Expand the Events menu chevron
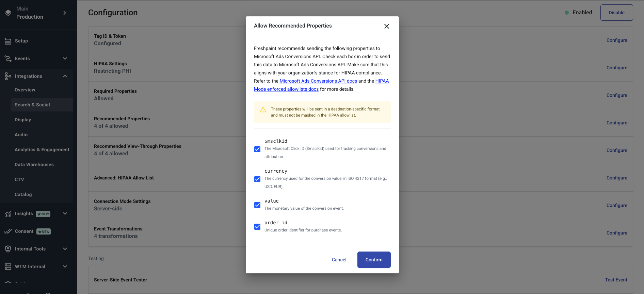 click(65, 58)
